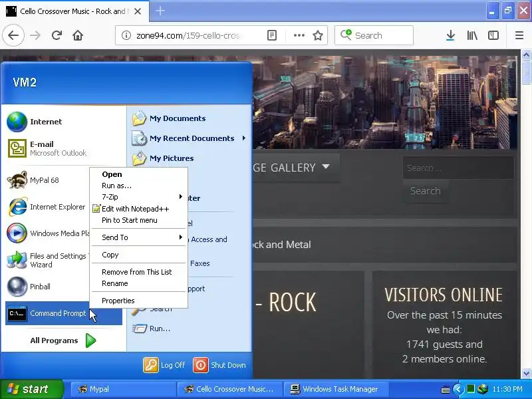
Task: Click the VM2 user name header
Action: (25, 82)
